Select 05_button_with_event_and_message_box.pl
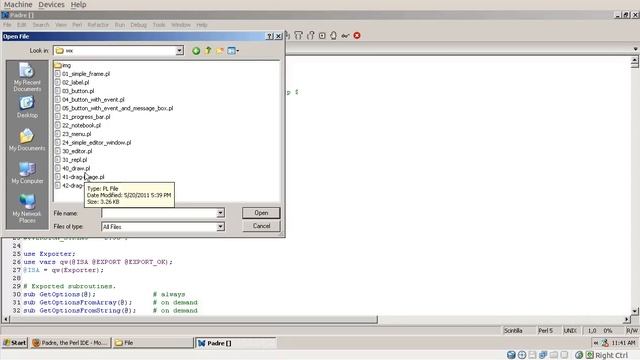 point(114,108)
